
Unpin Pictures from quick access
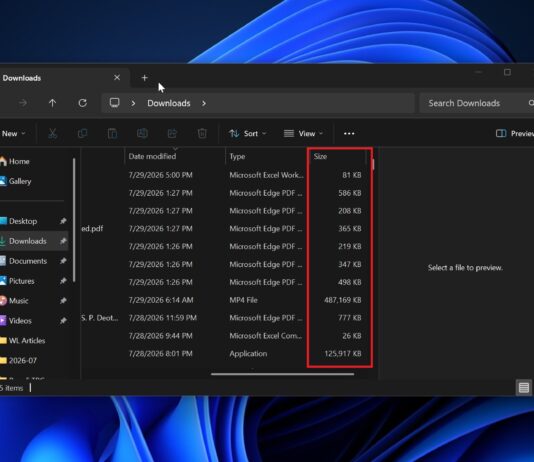point(63,281)
